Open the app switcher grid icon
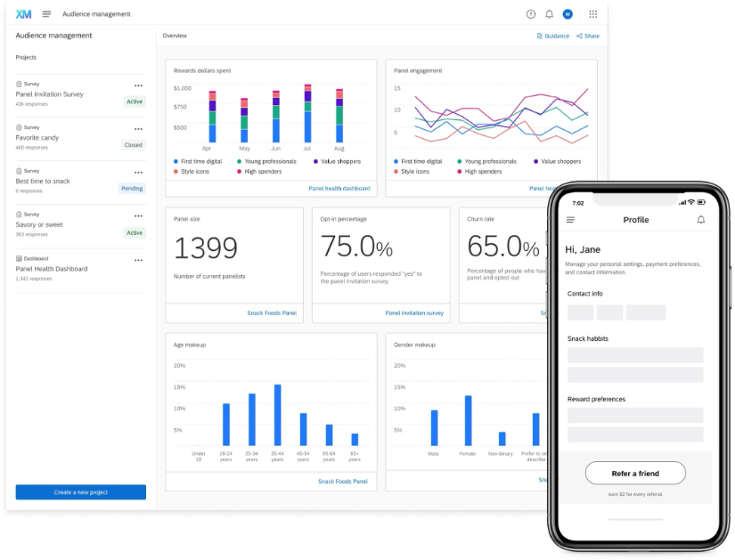Image resolution: width=735 pixels, height=560 pixels. tap(593, 14)
